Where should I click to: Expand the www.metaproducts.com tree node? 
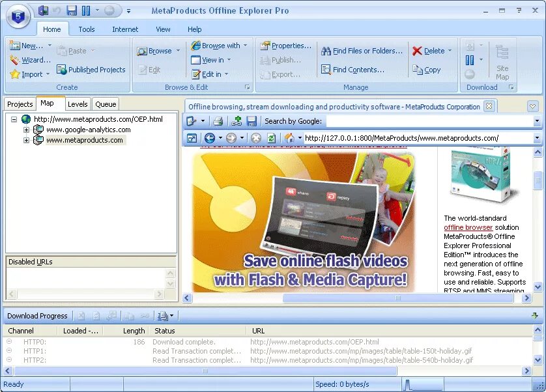click(26, 140)
